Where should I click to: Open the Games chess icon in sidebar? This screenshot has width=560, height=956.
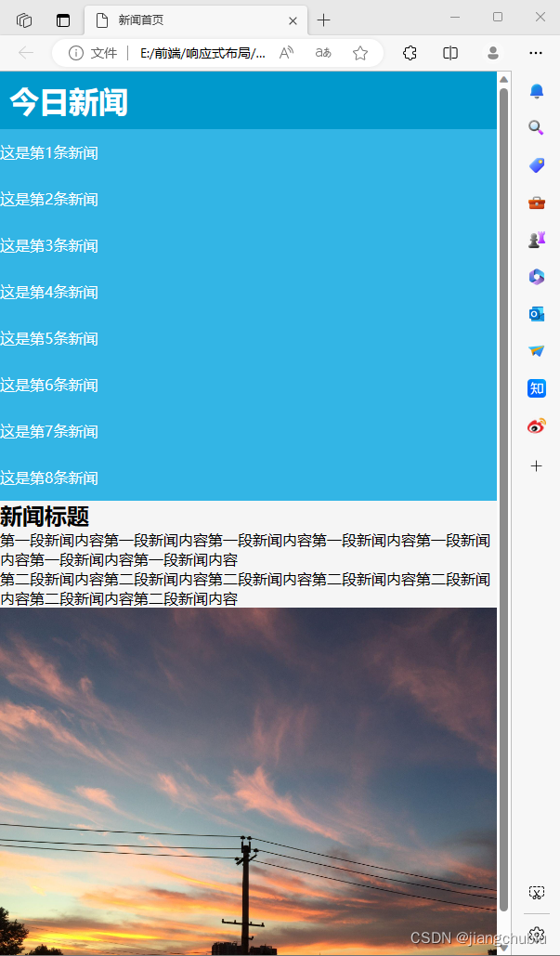pos(536,240)
